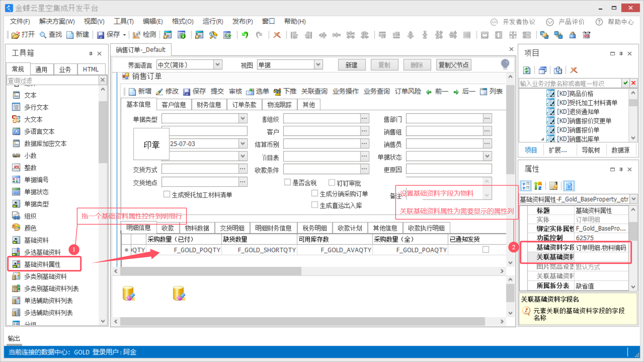644x362 pixels.
Task: Click the 查找 search toolbar icon
Action: [x=43, y=35]
